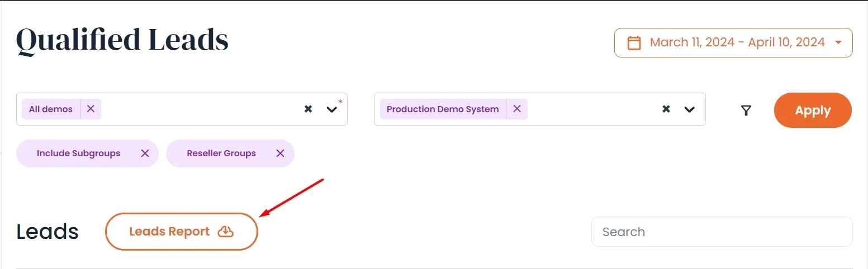The height and width of the screenshot is (269, 868).
Task: Remove the Include Subgroups filter
Action: coord(145,153)
